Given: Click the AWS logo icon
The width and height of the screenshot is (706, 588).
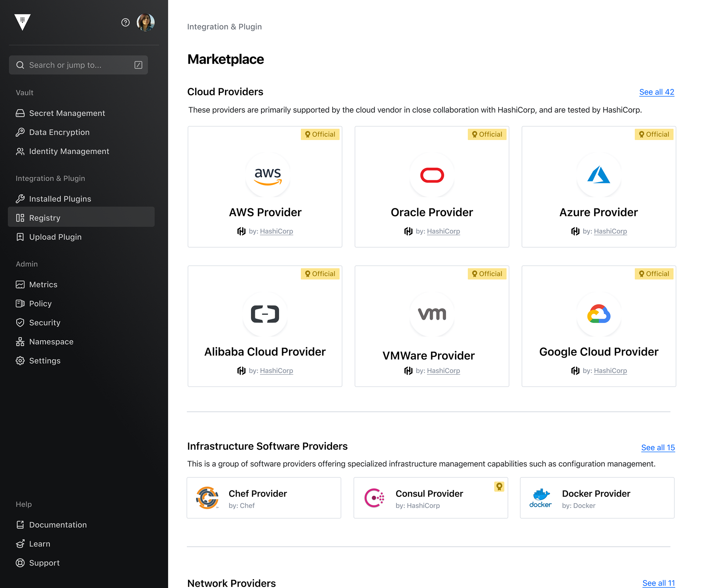Looking at the screenshot, I should click(268, 175).
